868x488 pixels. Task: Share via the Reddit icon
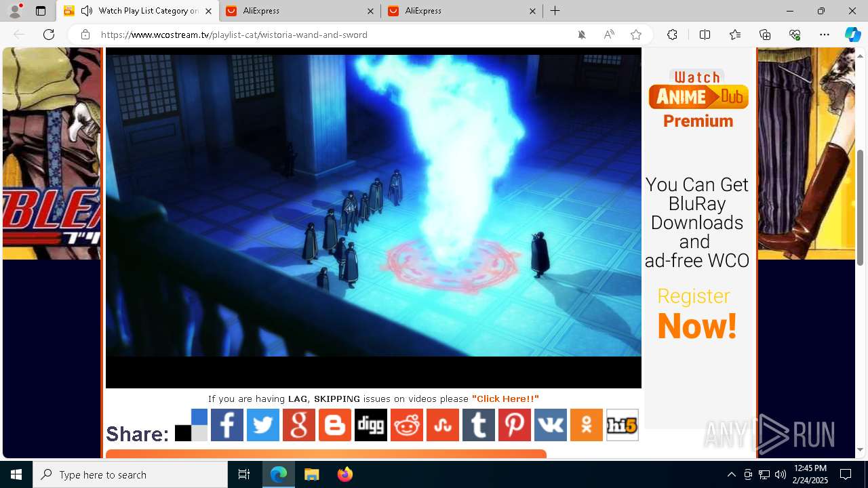[407, 425]
